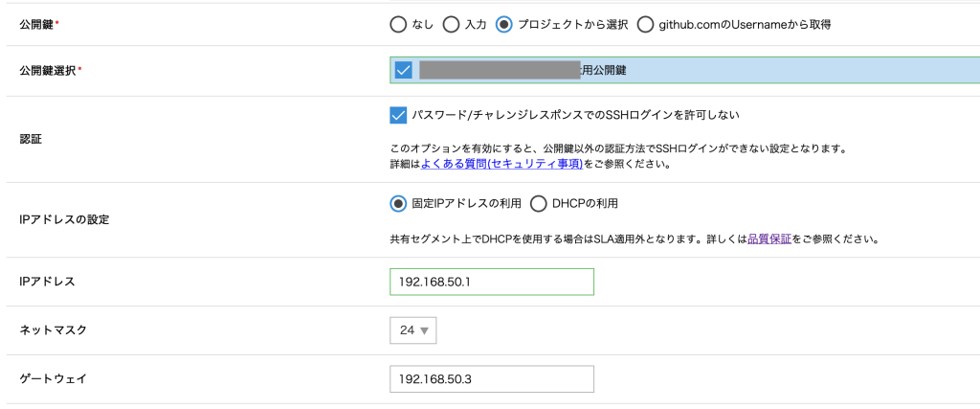The height and width of the screenshot is (409, 980).
Task: Click the ゲートウェイ row label
Action: click(53, 379)
